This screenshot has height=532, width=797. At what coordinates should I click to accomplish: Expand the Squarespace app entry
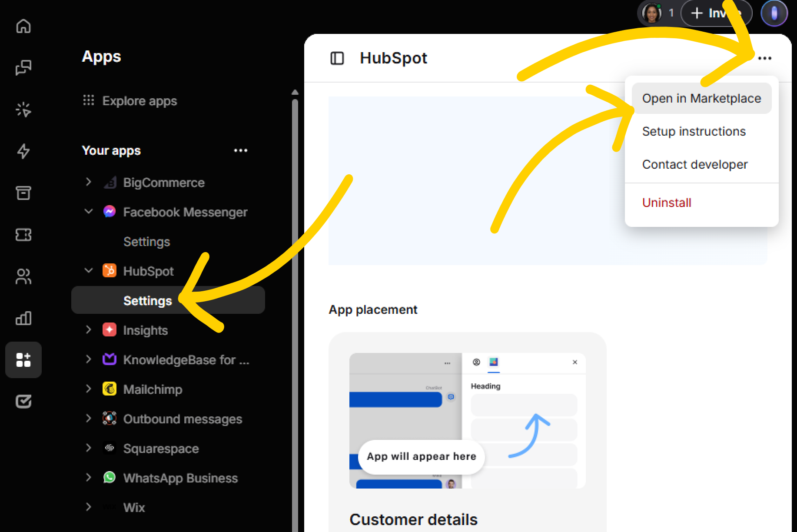tap(88, 448)
